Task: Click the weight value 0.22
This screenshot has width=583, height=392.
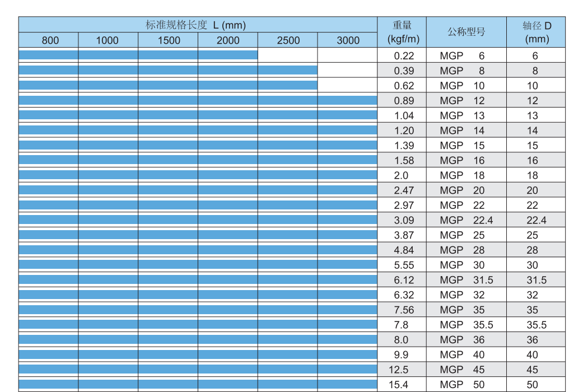Action: (403, 55)
